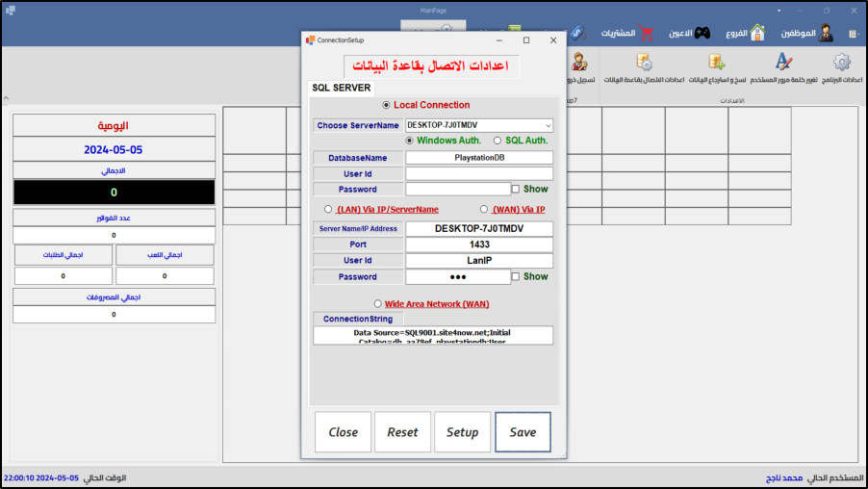Click the Setup button

pyautogui.click(x=462, y=432)
